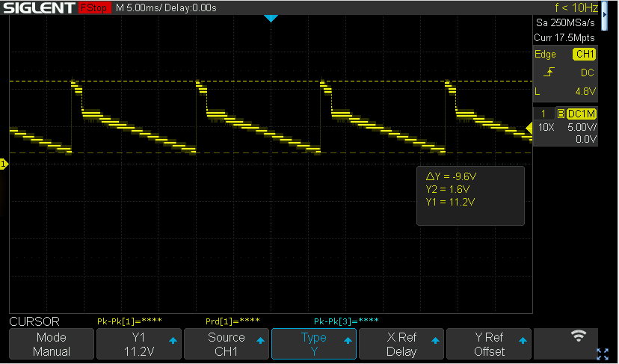Click the 0.0V channel offset value

pos(585,139)
